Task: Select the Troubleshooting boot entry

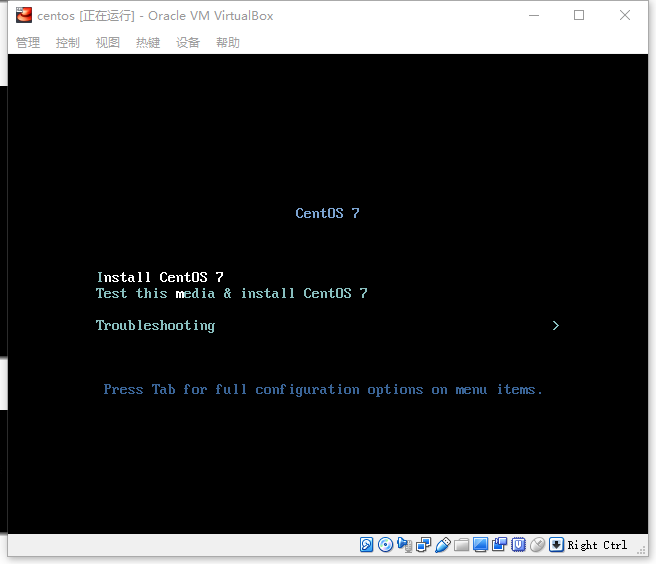Action: pyautogui.click(x=156, y=326)
